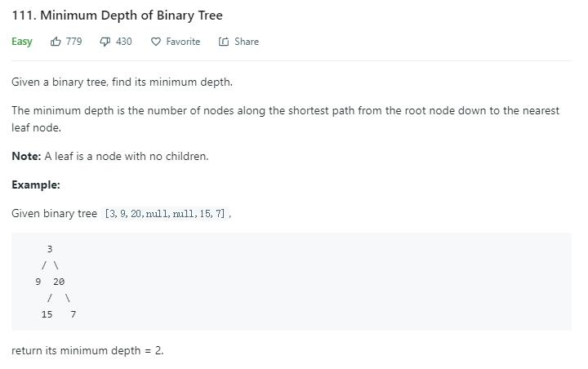Click node 20 in the tree diagram

coord(59,282)
